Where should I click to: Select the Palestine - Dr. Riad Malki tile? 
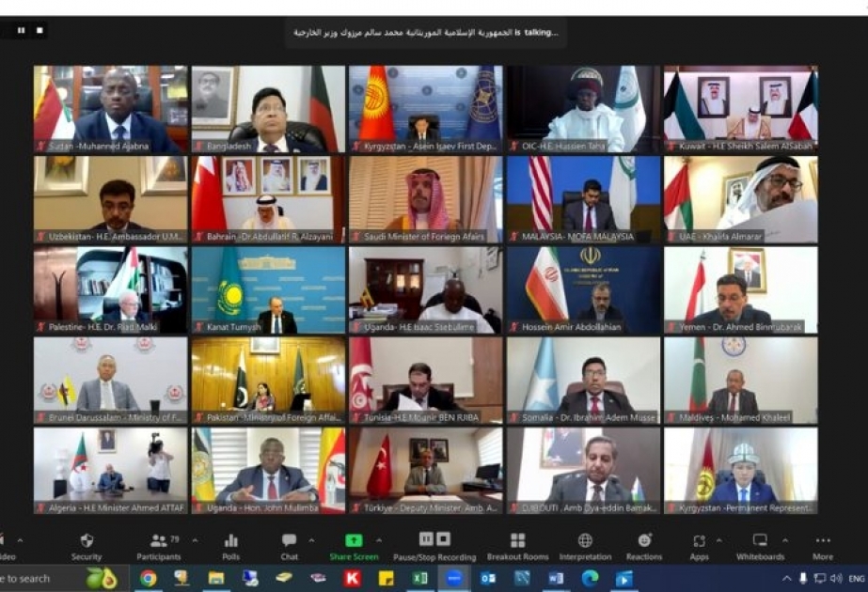pos(111,290)
